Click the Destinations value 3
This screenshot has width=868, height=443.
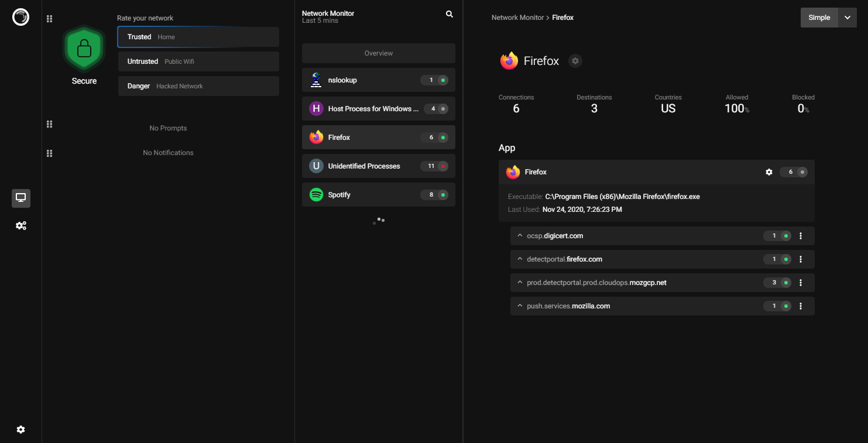coord(594,109)
